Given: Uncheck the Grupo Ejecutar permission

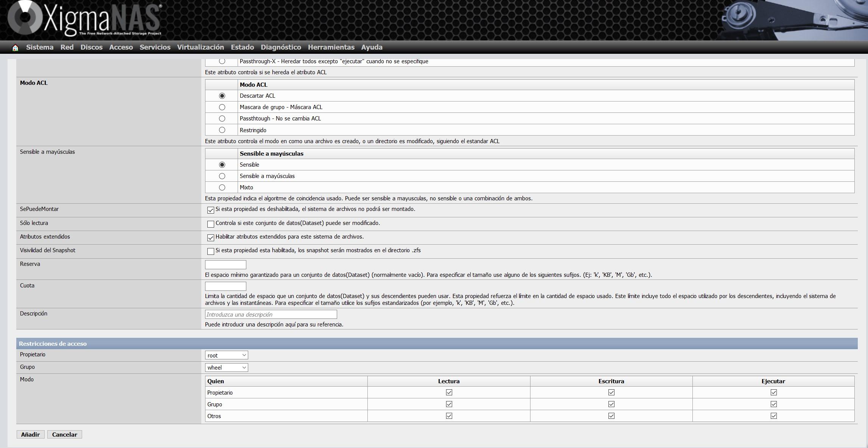Looking at the screenshot, I should (773, 404).
